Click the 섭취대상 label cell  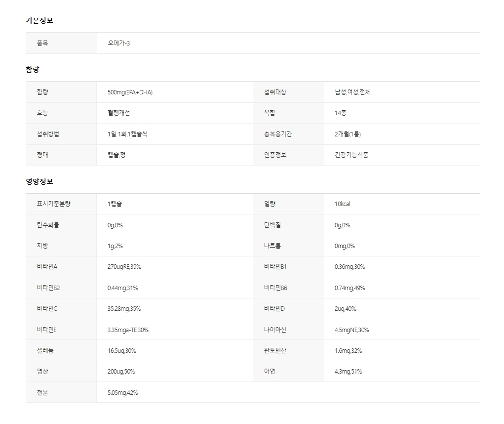pos(275,92)
